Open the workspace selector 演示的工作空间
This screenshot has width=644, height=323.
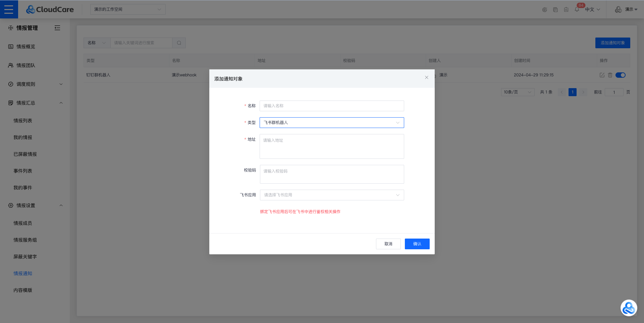(128, 9)
